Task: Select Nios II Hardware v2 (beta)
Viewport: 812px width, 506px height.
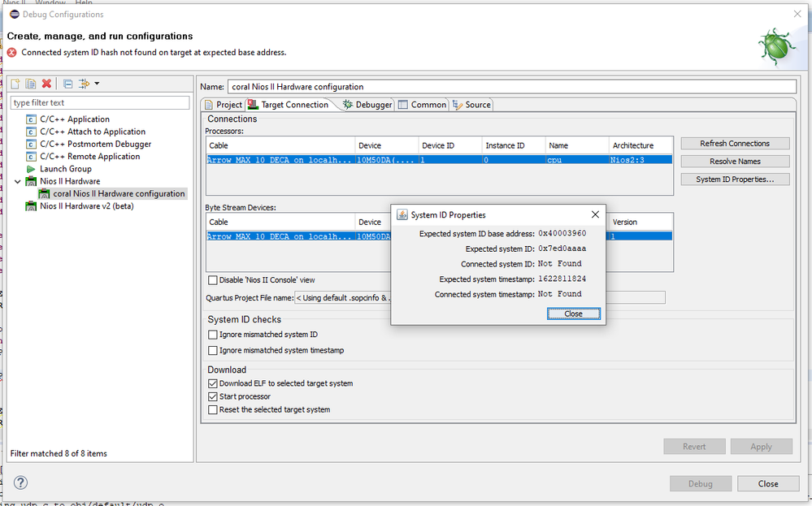Action: [x=86, y=206]
